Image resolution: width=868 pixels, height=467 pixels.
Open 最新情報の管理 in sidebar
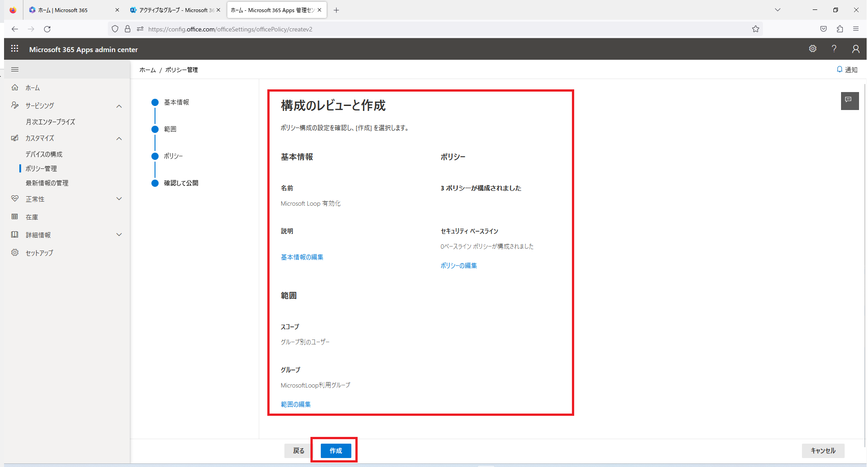tap(47, 183)
